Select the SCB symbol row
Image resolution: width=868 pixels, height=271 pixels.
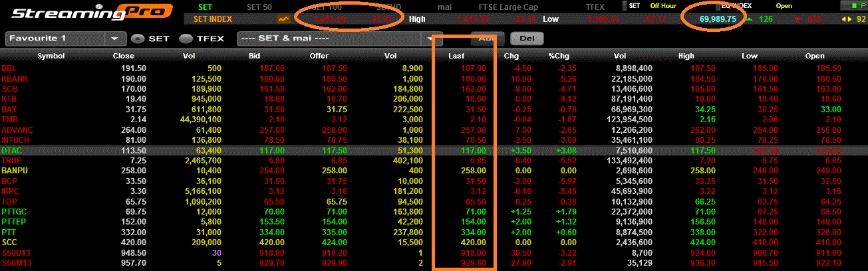click(x=434, y=88)
